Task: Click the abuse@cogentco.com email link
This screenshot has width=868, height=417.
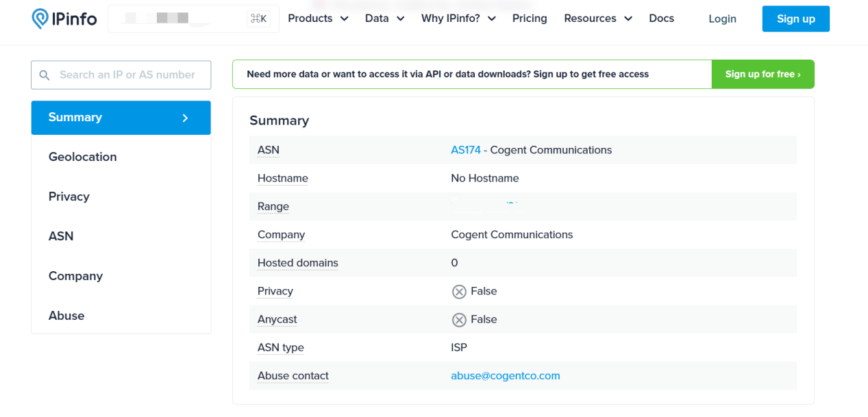Action: [505, 376]
